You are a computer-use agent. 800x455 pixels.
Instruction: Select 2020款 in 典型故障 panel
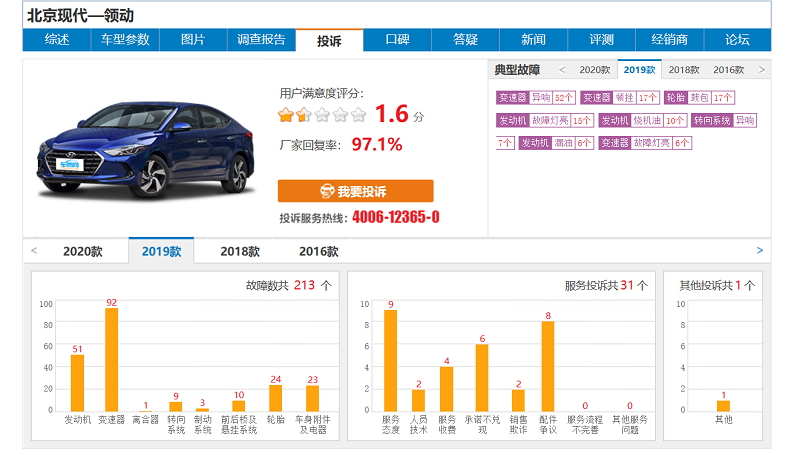point(594,70)
